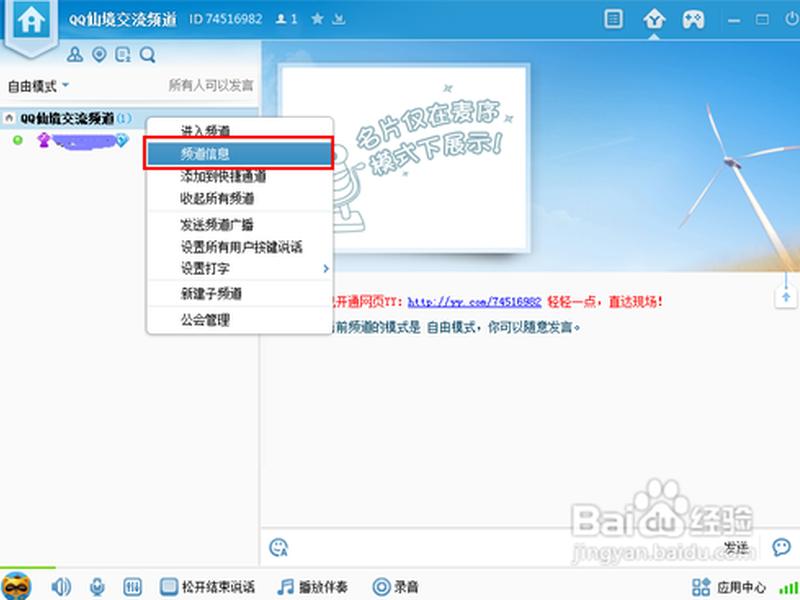Image resolution: width=800 pixels, height=600 pixels.
Task: Open the emoji picker in chat input
Action: click(x=279, y=547)
